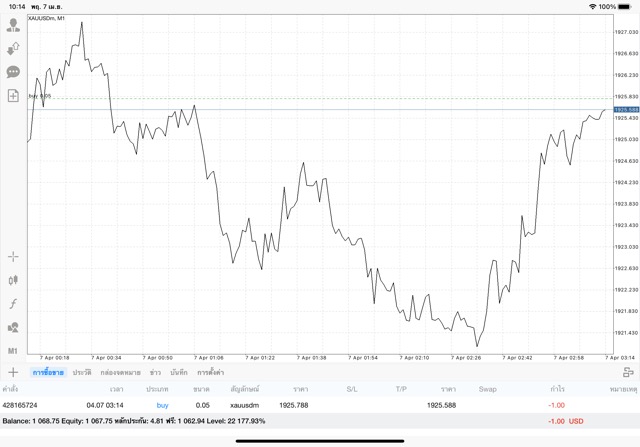Open the indicators function icon
The height and width of the screenshot is (447, 640).
tap(13, 303)
